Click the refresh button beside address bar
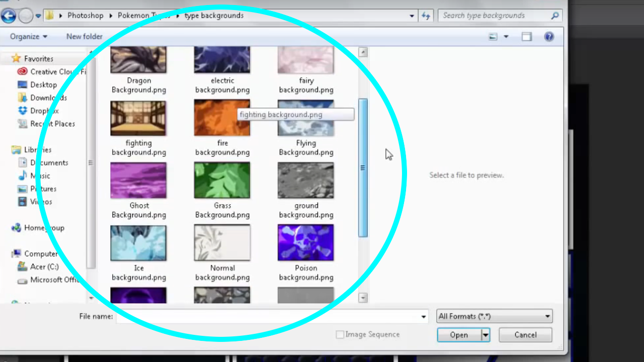The height and width of the screenshot is (362, 644). (426, 16)
